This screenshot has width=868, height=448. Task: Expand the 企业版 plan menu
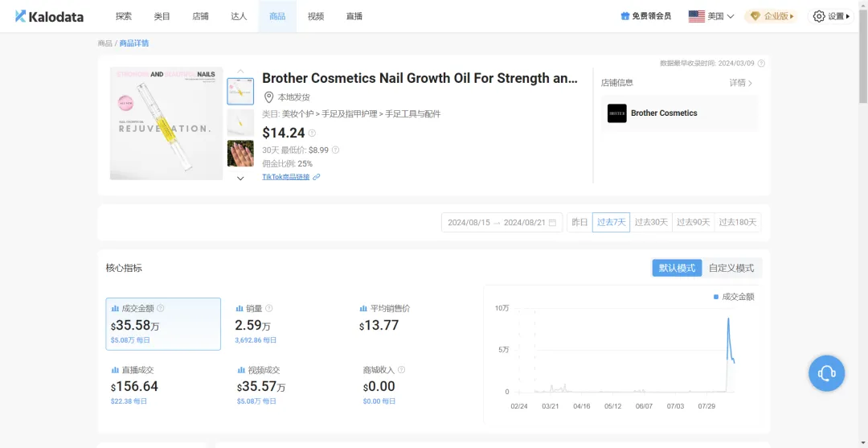(x=771, y=16)
